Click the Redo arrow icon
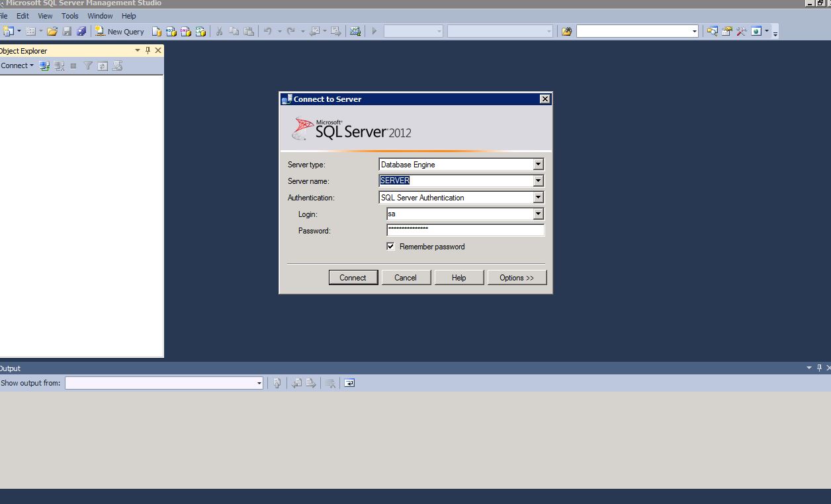This screenshot has width=831, height=504. (291, 31)
